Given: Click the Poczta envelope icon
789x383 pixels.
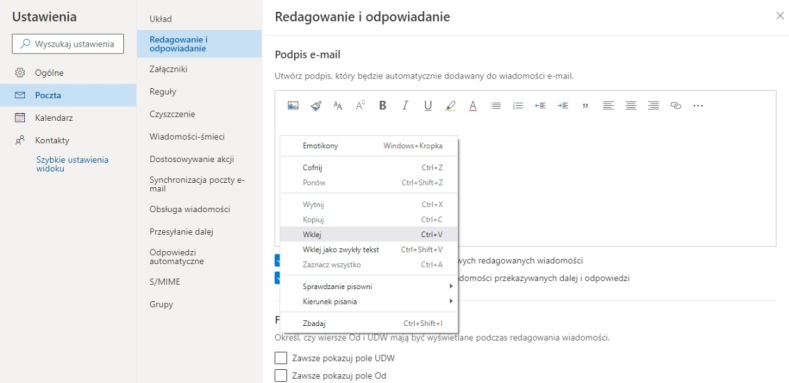Looking at the screenshot, I should click(x=20, y=95).
